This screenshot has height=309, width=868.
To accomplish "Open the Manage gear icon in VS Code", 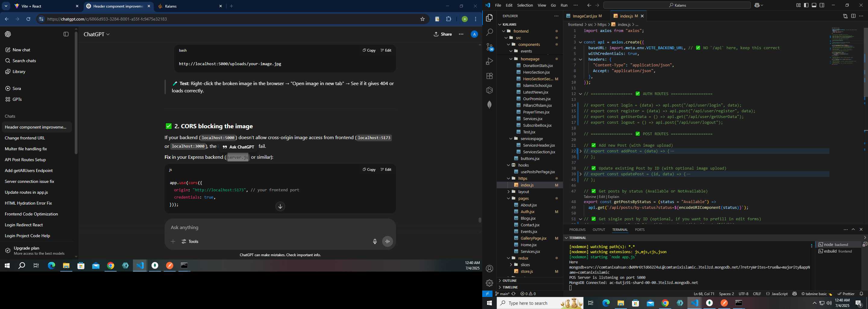I will click(x=489, y=283).
